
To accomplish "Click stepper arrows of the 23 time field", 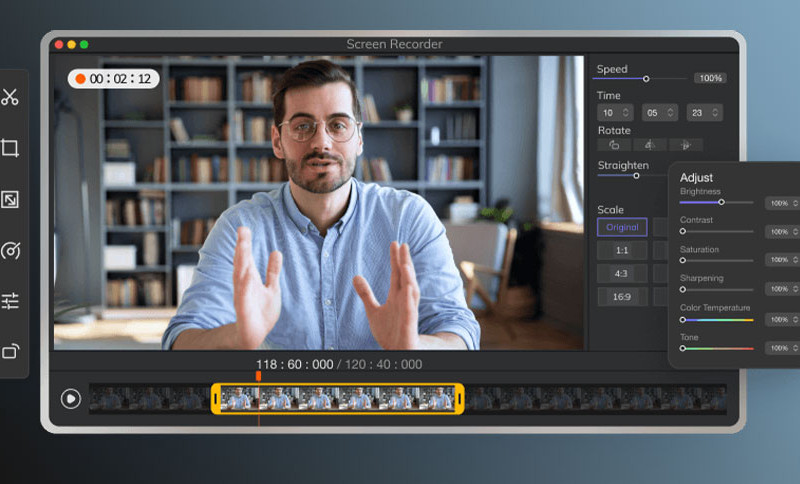I will click(715, 113).
